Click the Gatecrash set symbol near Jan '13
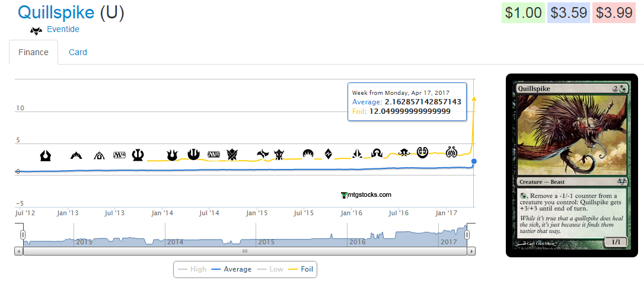This screenshot has width=644, height=284. coord(76,155)
